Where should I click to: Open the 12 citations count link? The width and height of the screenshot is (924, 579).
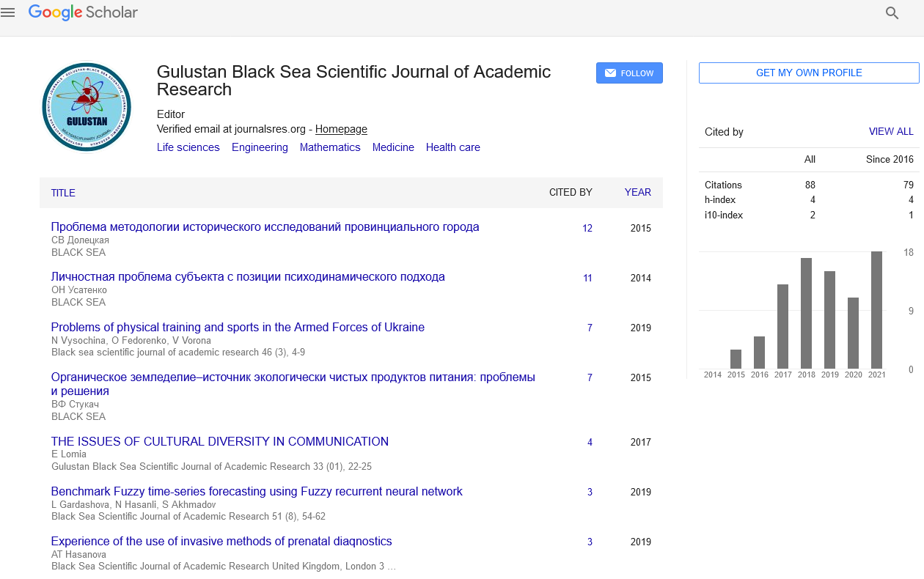(587, 229)
